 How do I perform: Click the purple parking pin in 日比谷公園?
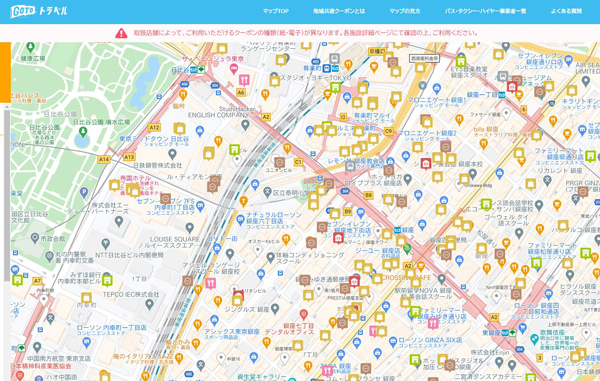(x=84, y=193)
